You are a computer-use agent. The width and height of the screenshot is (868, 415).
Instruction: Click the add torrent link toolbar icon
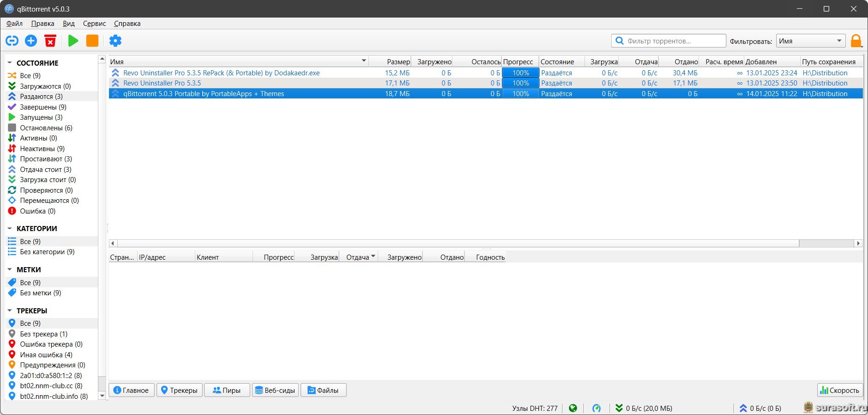pos(12,41)
